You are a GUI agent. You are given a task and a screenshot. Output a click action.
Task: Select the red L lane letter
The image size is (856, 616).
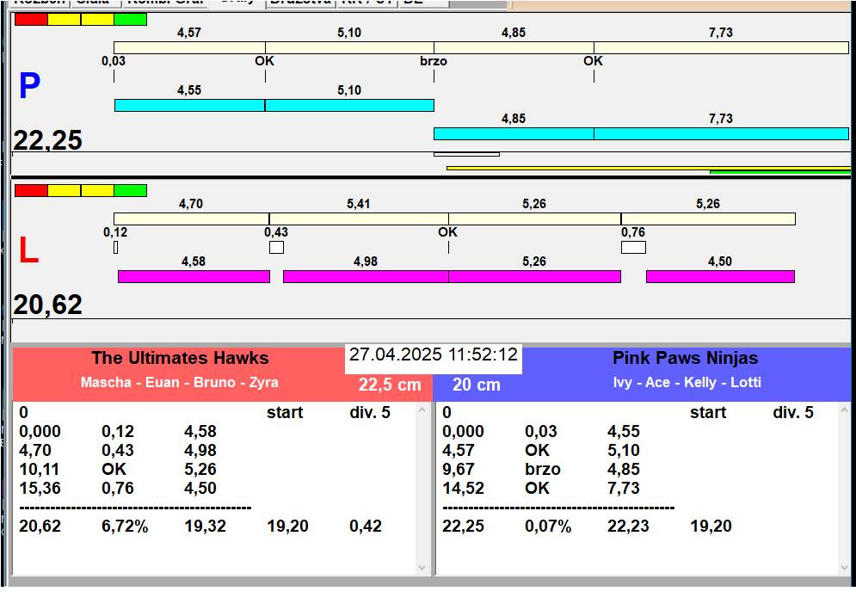point(28,250)
